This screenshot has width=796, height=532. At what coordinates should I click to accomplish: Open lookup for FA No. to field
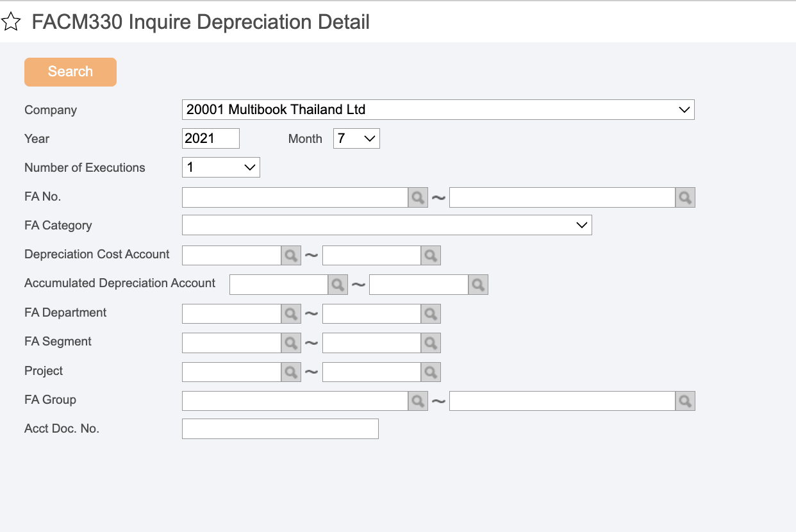[x=685, y=197]
